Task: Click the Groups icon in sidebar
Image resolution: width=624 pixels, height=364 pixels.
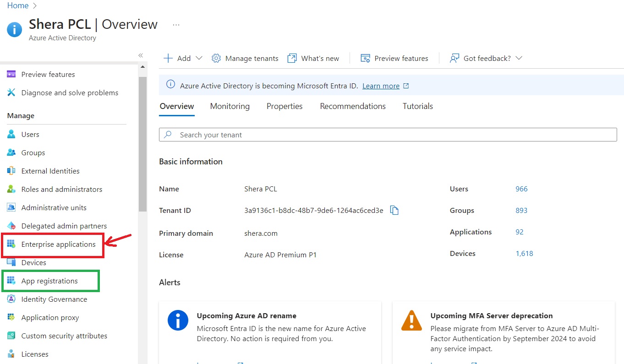Action: point(11,152)
